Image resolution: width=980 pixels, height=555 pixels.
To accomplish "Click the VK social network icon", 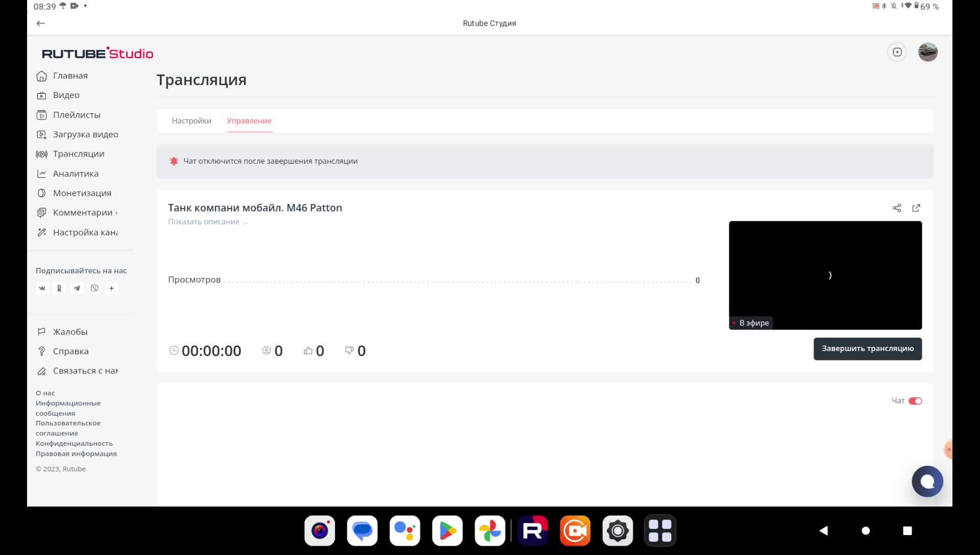I will (x=42, y=289).
